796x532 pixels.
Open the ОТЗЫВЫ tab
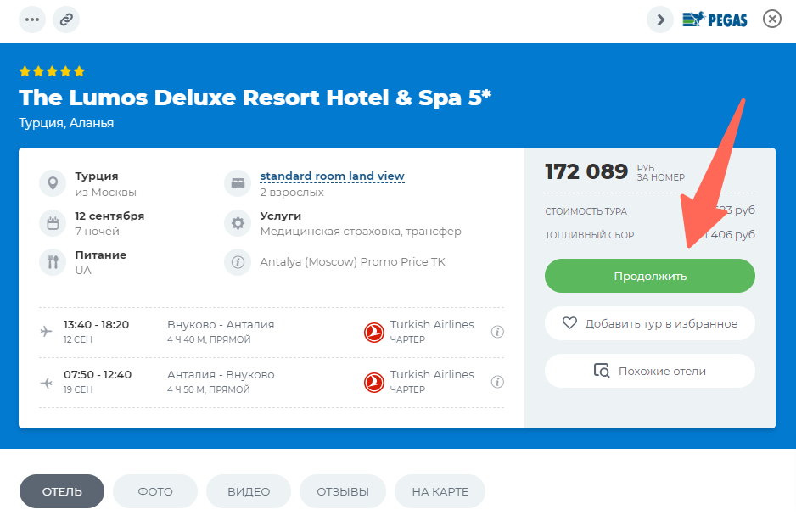pyautogui.click(x=343, y=491)
